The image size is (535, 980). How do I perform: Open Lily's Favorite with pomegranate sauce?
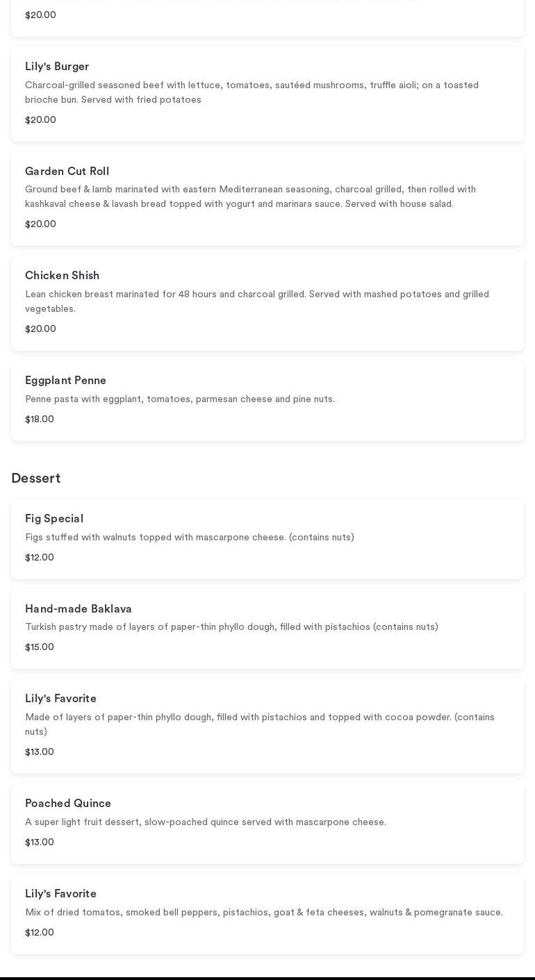coord(60,894)
